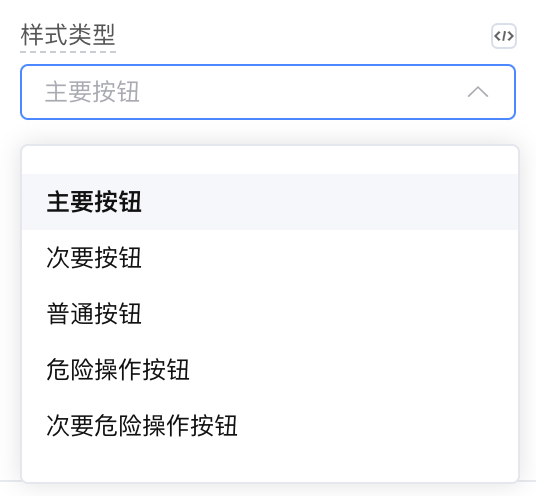This screenshot has width=536, height=496.
Task: Click the 样式类型 label with dashed underline
Action: (68, 35)
